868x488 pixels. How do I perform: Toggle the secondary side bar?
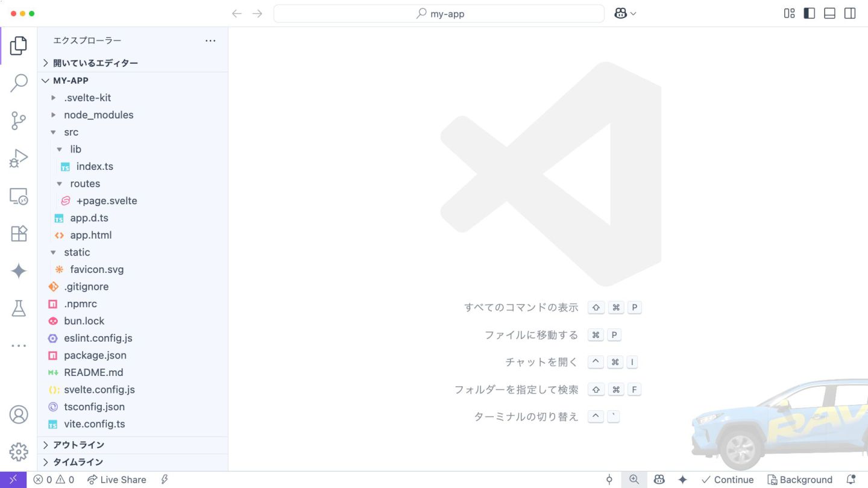click(850, 13)
